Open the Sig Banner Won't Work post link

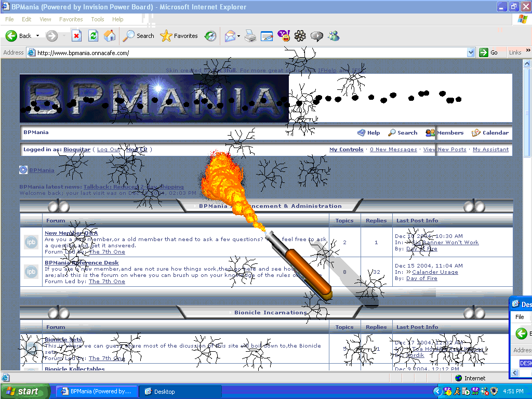445,242
